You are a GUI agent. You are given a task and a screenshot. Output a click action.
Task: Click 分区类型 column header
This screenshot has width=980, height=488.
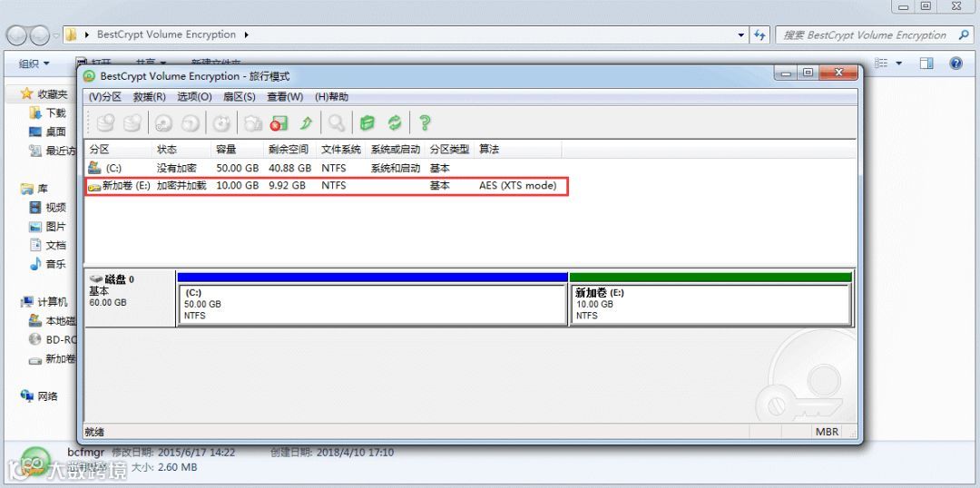coord(449,150)
